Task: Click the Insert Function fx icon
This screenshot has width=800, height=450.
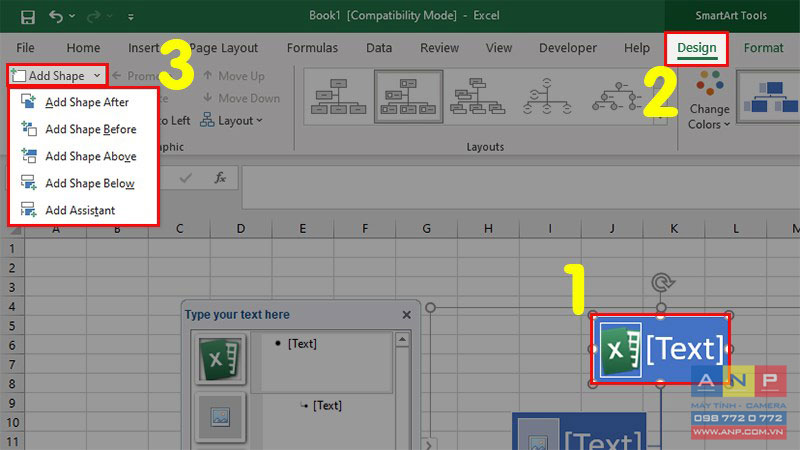Action: (x=220, y=178)
